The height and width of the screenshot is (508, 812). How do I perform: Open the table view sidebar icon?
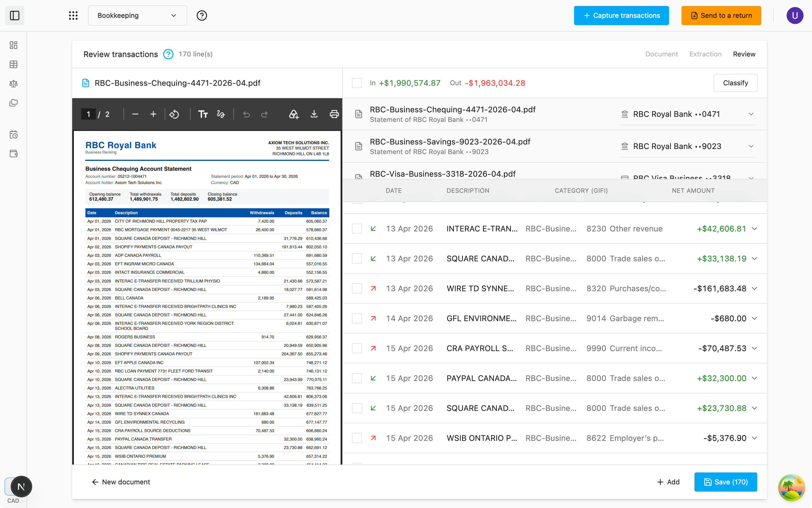click(x=14, y=64)
